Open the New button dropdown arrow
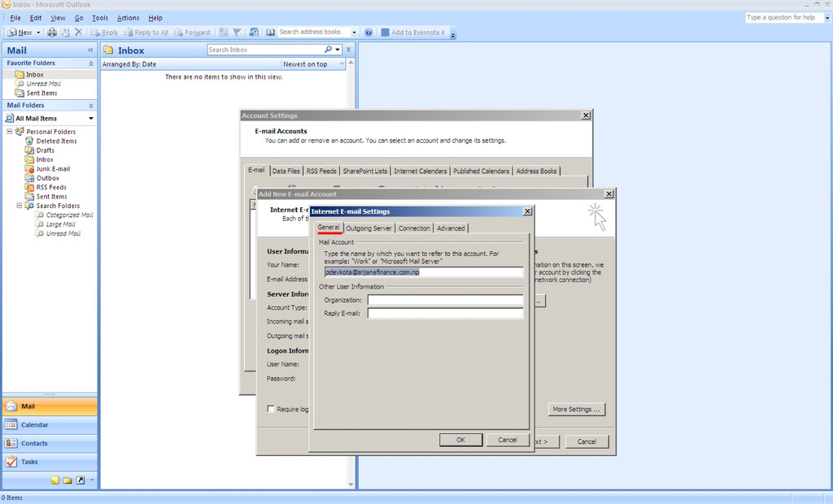The height and width of the screenshot is (504, 833). tap(38, 33)
